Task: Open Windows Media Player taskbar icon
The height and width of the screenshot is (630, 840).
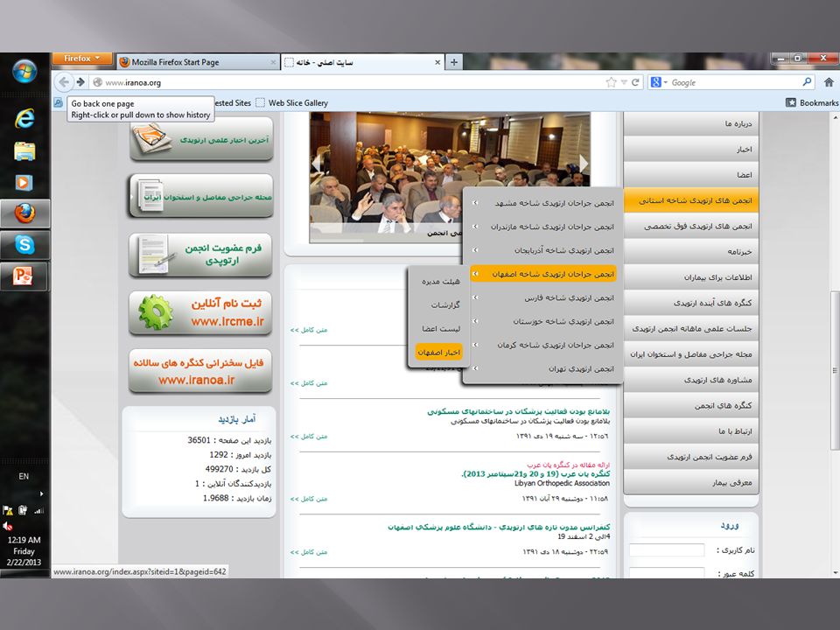Action: pos(24,183)
